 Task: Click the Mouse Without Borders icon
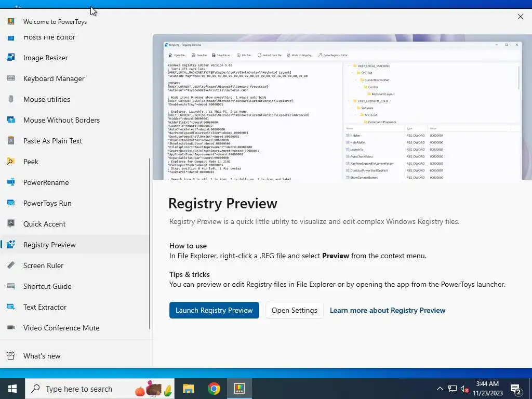[11, 120]
